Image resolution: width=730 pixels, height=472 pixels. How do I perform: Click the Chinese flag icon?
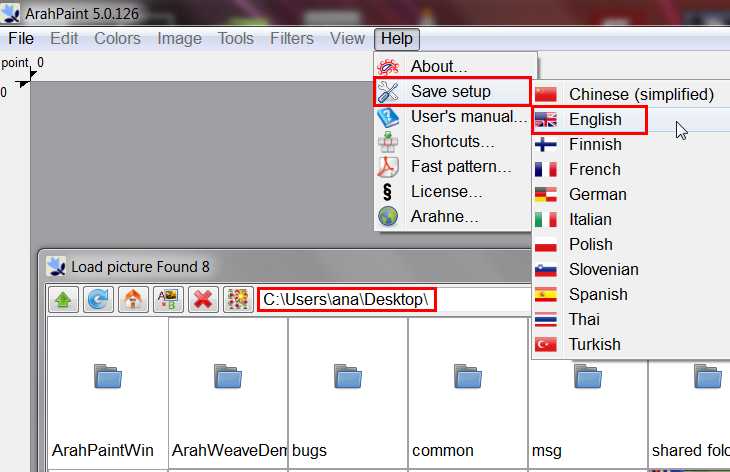[546, 94]
